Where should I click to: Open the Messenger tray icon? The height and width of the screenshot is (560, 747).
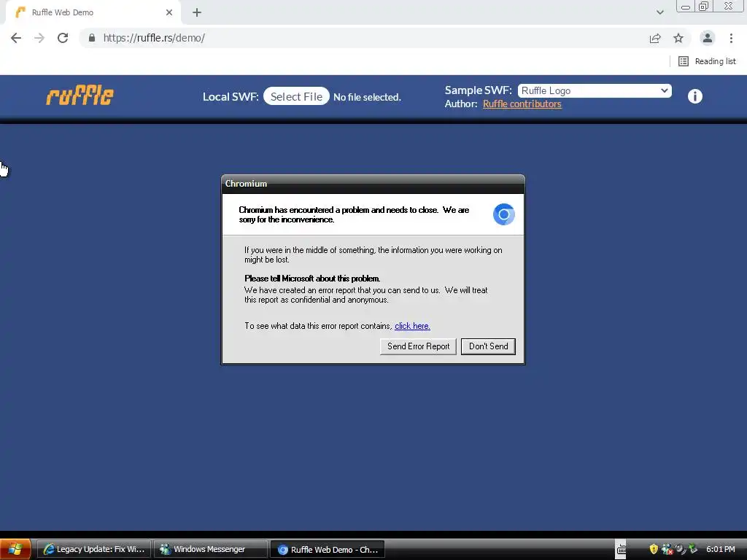coord(667,549)
